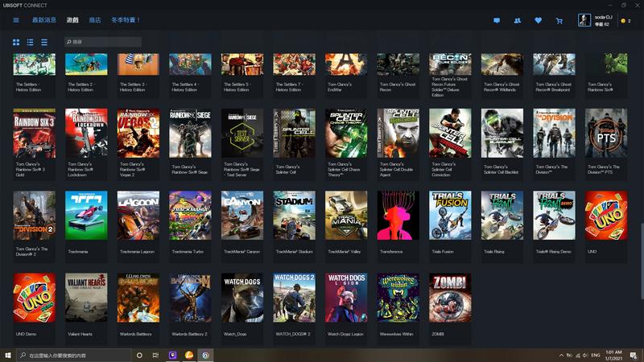Click the Ubisoft Connect taskbar icon
Image resolution: width=644 pixels, height=362 pixels.
tap(206, 355)
